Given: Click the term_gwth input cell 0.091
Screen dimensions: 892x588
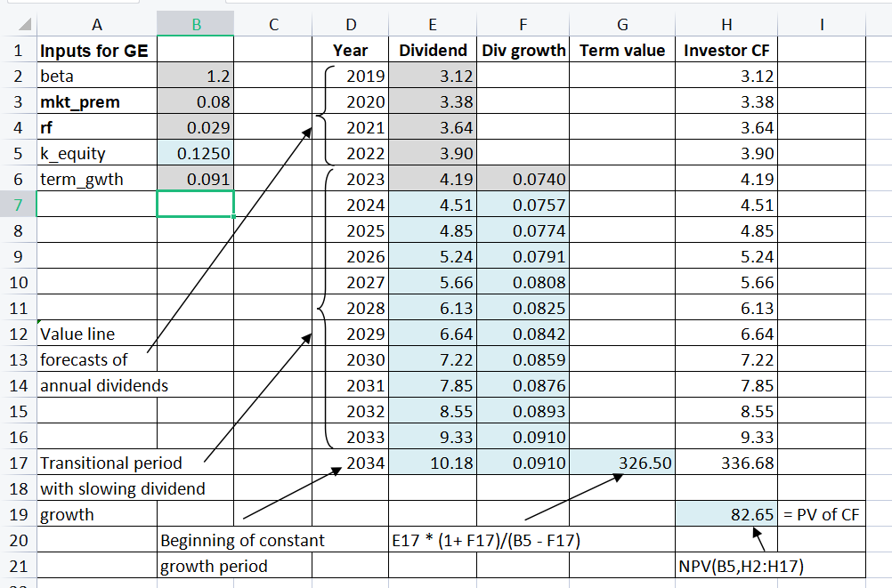Looking at the screenshot, I should [195, 180].
